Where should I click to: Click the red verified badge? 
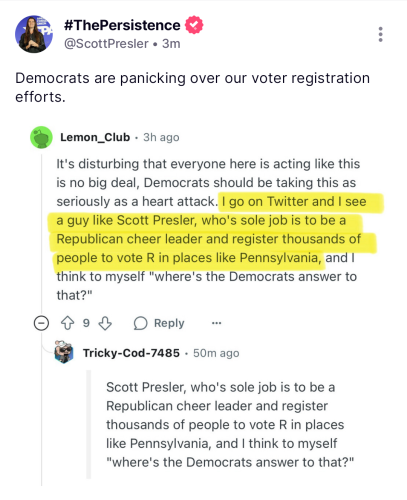click(194, 25)
